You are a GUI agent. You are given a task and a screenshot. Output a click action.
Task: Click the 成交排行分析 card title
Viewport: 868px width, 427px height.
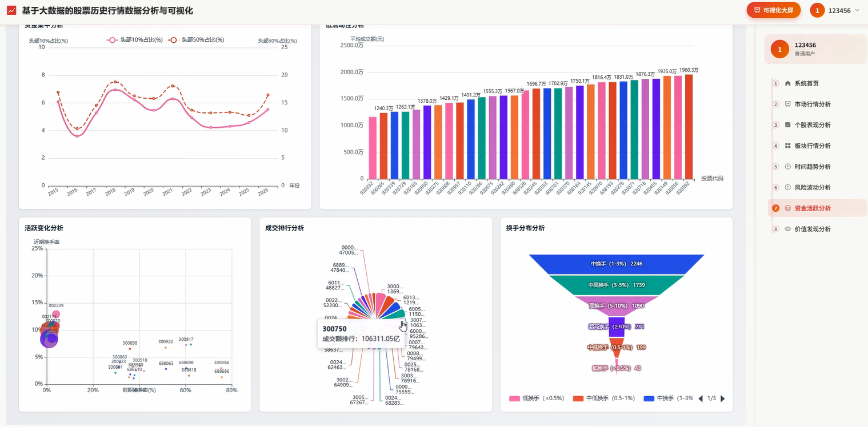tap(285, 228)
